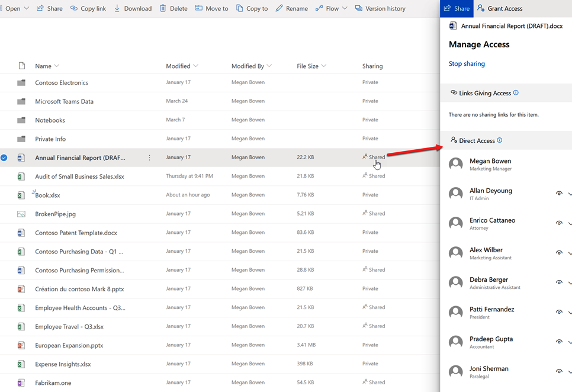Click the image icon beside BrokenPipe.jpg
Viewport: 572px width, 392px height.
pyautogui.click(x=21, y=214)
